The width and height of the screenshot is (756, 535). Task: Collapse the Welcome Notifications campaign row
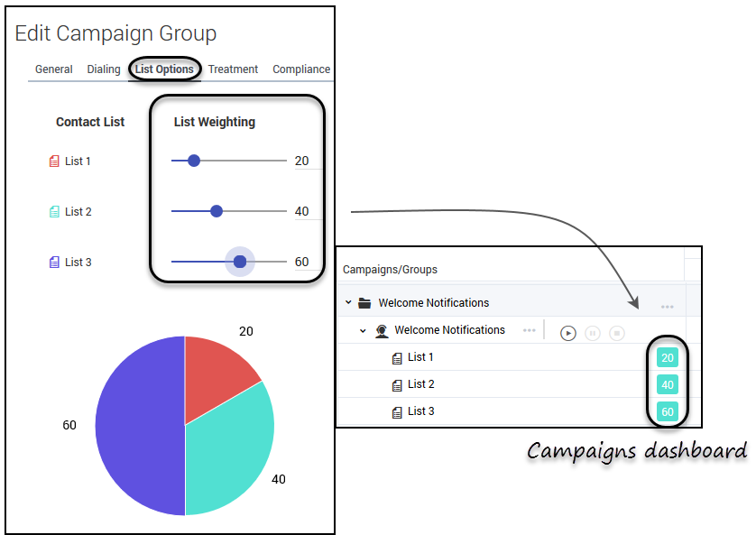click(364, 330)
